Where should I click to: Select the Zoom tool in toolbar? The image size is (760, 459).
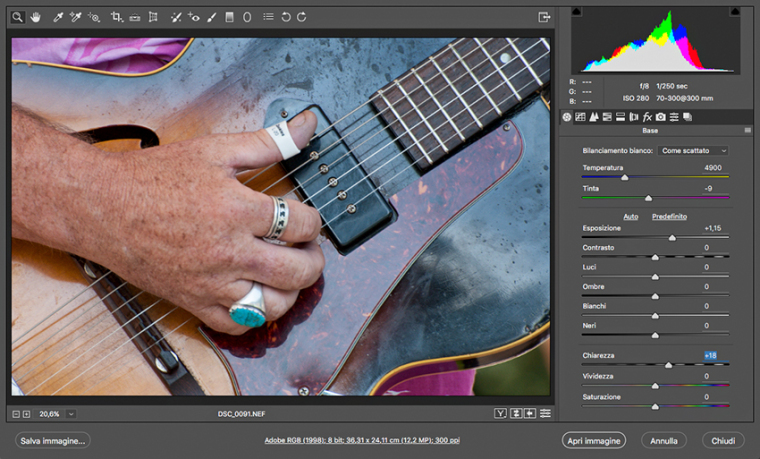(18, 17)
